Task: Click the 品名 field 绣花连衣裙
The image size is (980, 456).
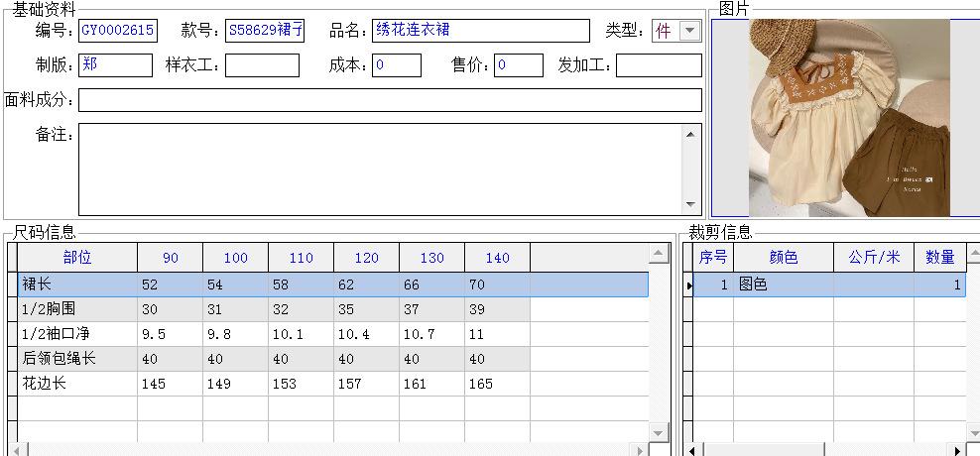Action: click(x=481, y=31)
